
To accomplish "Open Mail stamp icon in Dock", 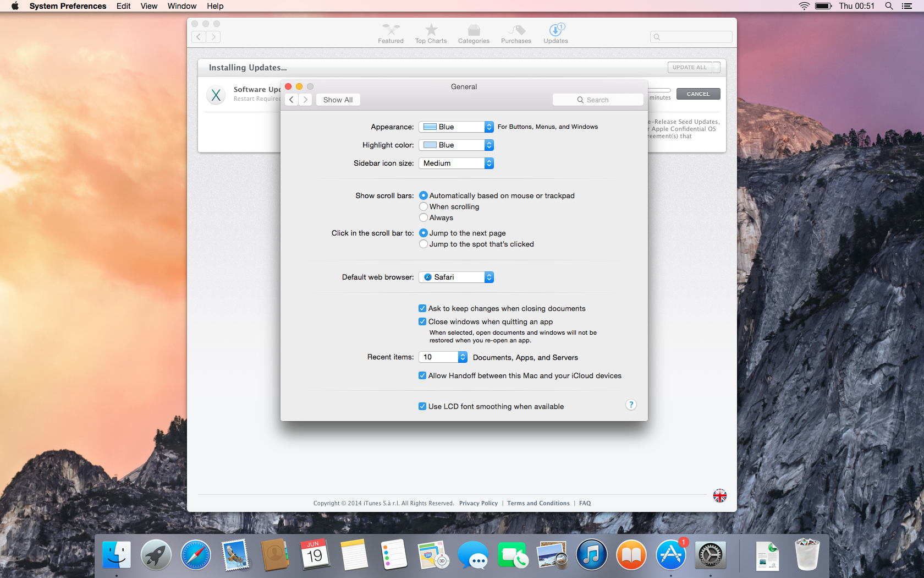I will coord(235,555).
